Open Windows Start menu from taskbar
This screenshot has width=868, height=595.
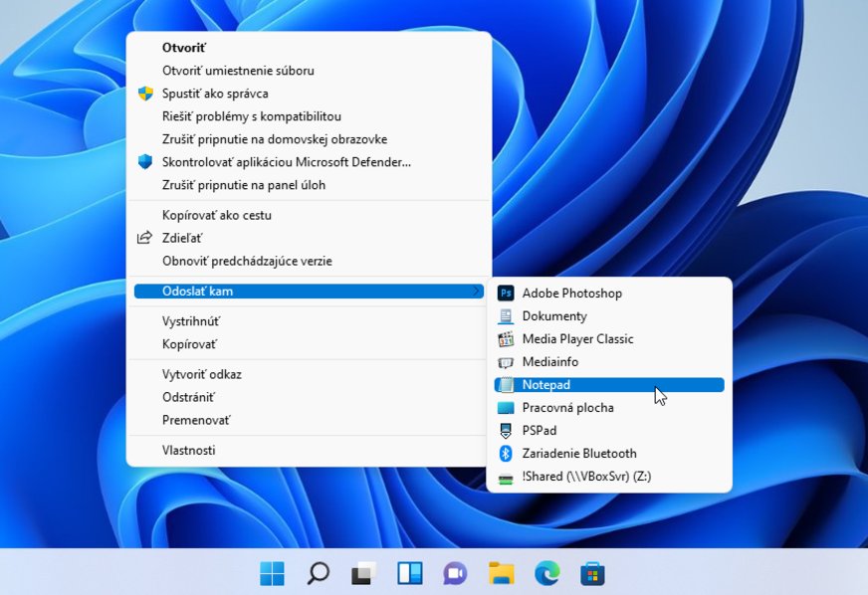272,573
